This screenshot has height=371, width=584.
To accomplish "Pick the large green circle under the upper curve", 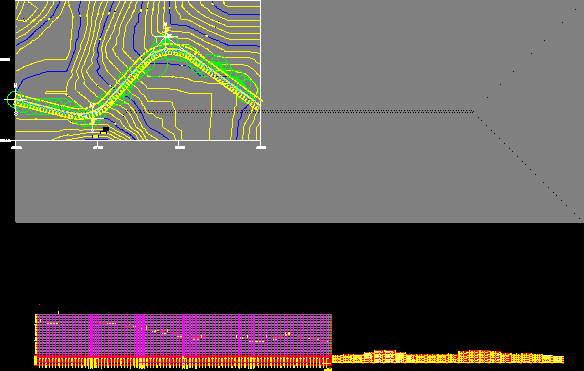I will pos(157,66).
